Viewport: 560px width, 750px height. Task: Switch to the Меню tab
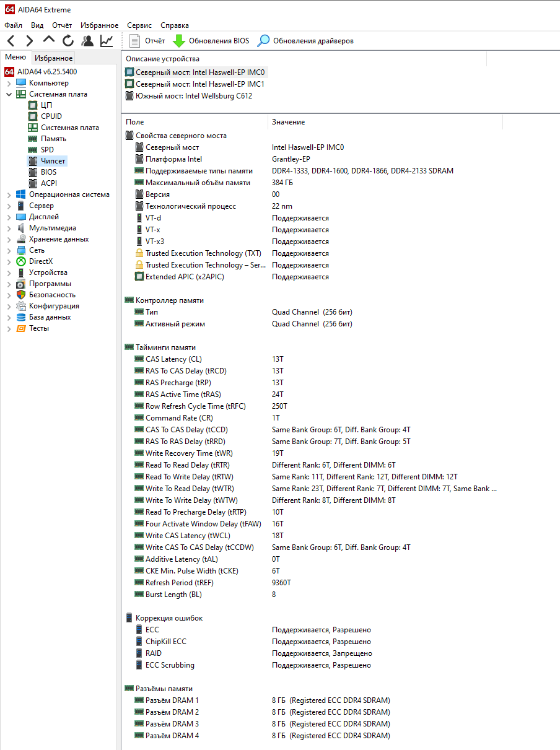(x=15, y=58)
